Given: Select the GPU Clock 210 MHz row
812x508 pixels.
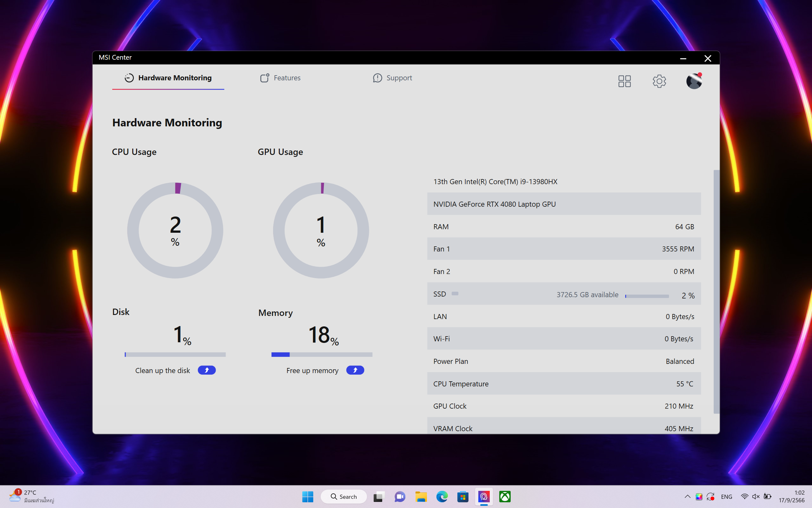Looking at the screenshot, I should (x=564, y=406).
